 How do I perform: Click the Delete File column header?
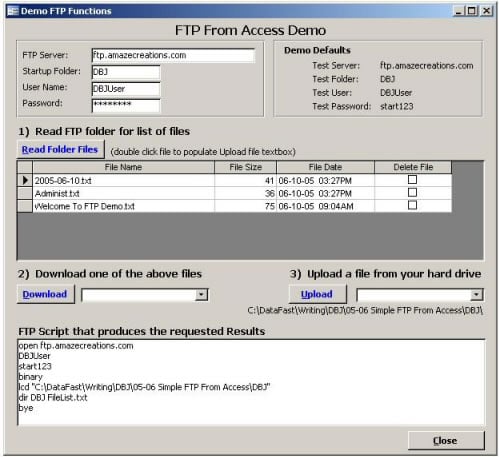[413, 167]
